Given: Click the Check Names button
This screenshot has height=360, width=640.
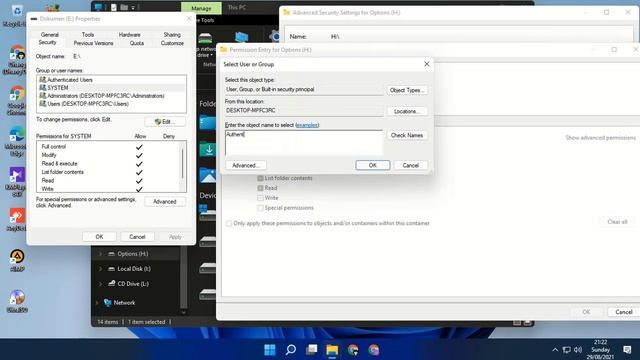Looking at the screenshot, I should coord(407,135).
